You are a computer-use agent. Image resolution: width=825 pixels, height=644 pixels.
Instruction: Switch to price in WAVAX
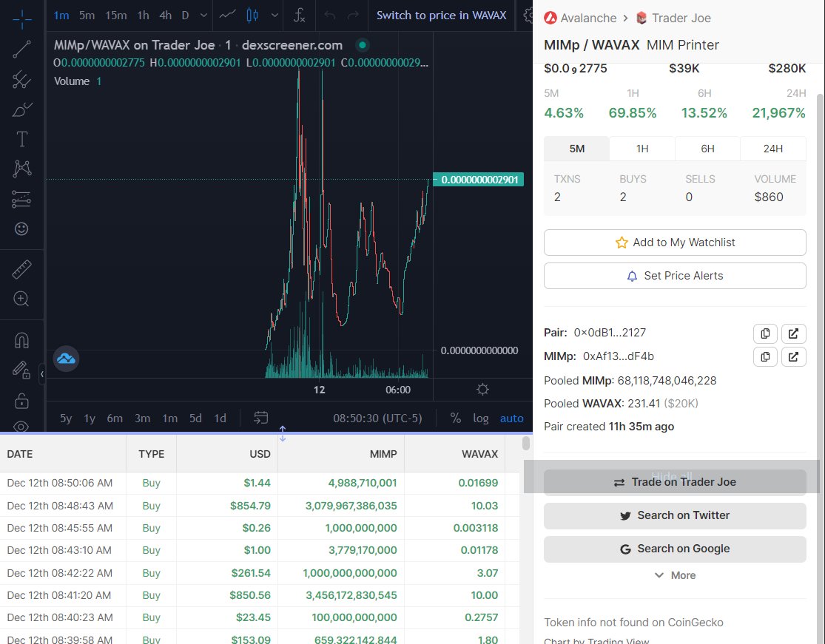[x=441, y=16]
